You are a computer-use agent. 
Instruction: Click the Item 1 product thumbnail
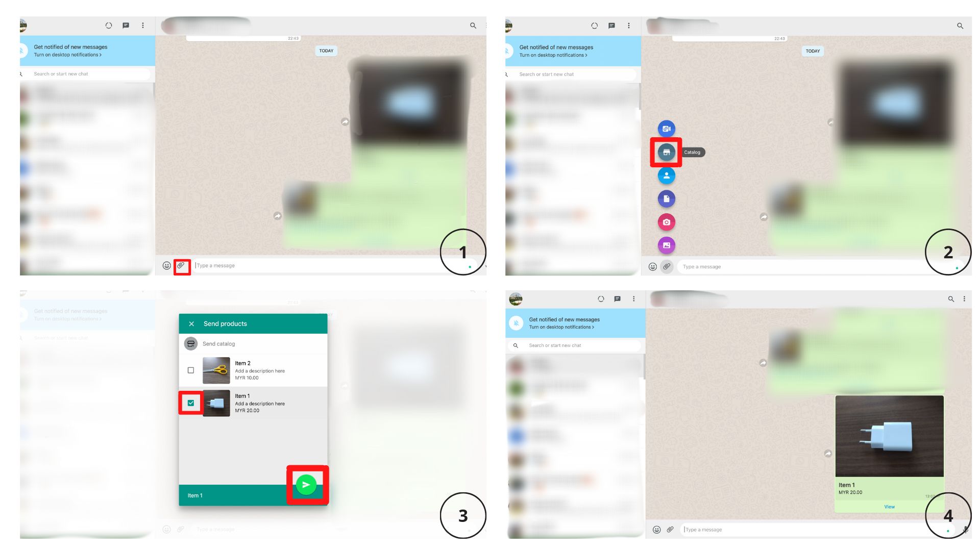click(215, 403)
